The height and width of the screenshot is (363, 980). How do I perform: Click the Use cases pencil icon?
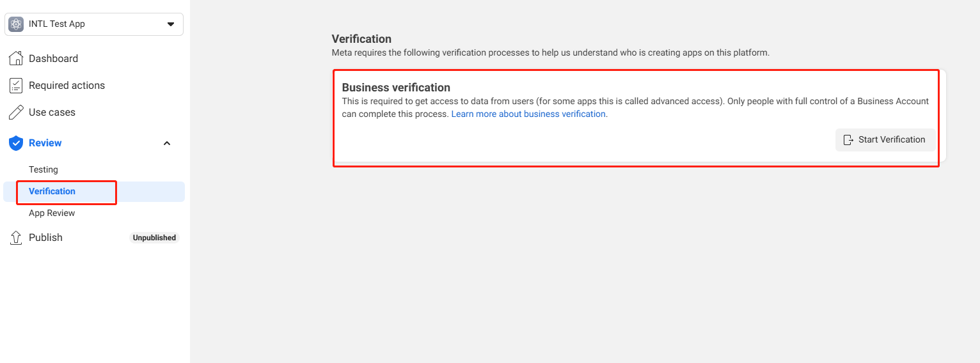point(16,112)
